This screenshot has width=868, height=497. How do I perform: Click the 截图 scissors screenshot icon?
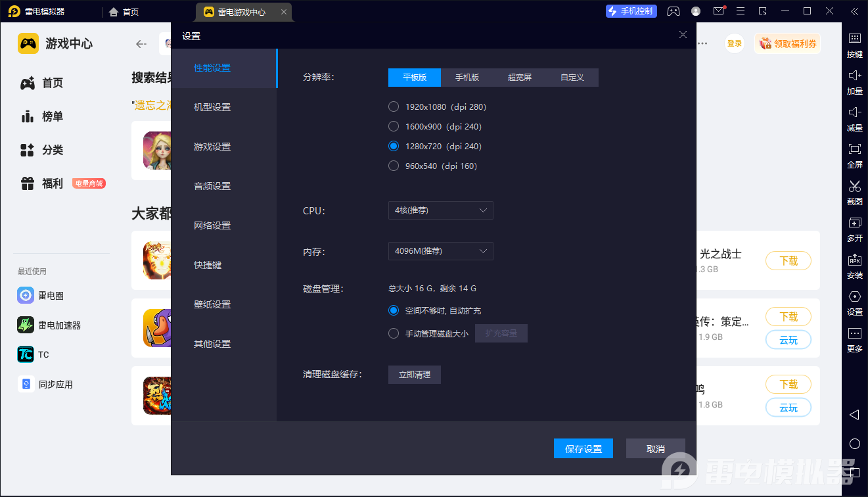coord(854,186)
